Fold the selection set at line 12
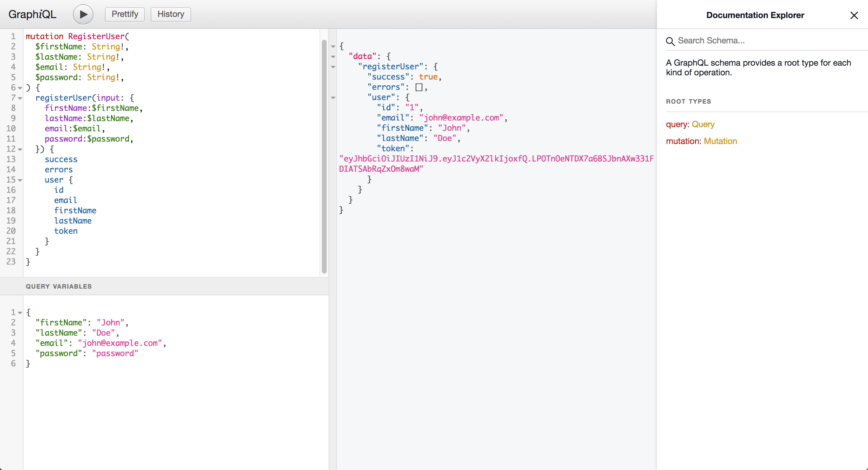Screen dimensions: 868x470 tap(20, 150)
